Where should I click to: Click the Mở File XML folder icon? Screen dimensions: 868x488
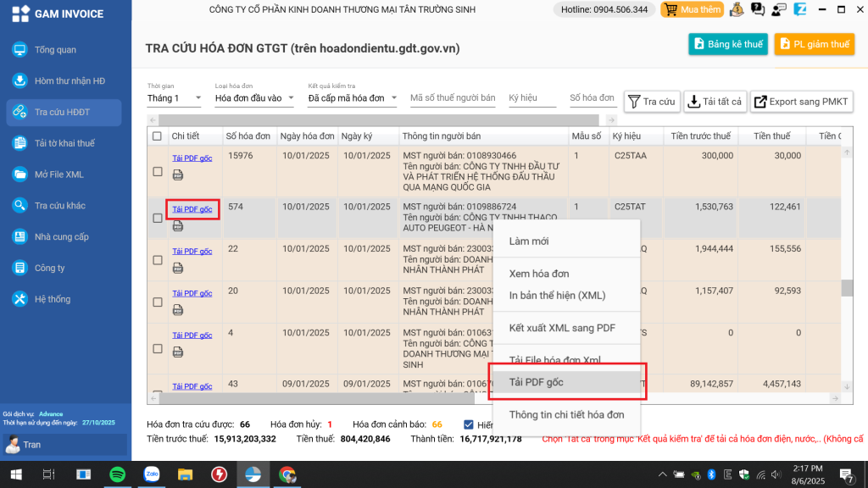coord(20,175)
